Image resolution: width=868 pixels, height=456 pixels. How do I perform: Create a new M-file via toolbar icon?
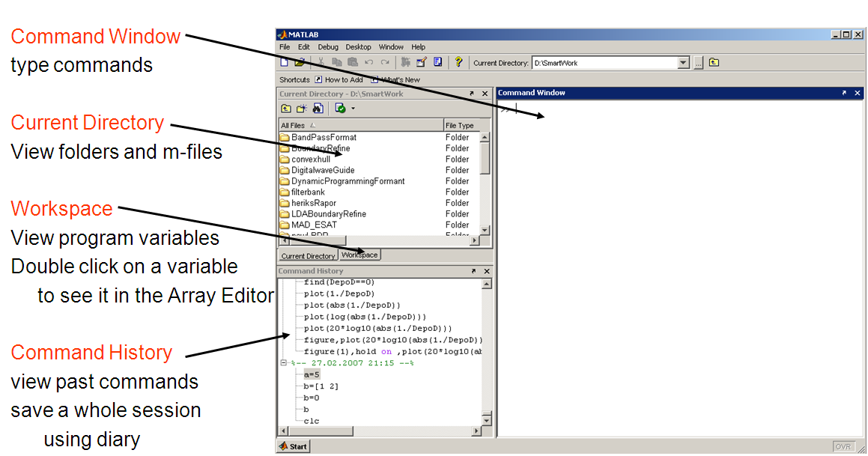pos(285,63)
